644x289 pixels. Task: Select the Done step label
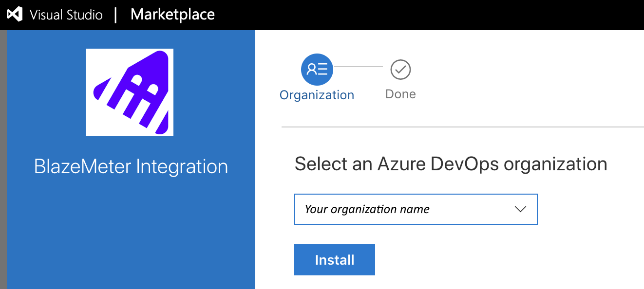click(x=400, y=94)
